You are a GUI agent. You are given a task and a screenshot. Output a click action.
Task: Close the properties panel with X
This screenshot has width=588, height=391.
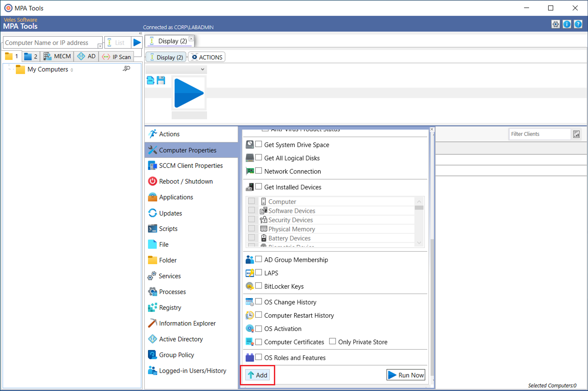point(432,129)
